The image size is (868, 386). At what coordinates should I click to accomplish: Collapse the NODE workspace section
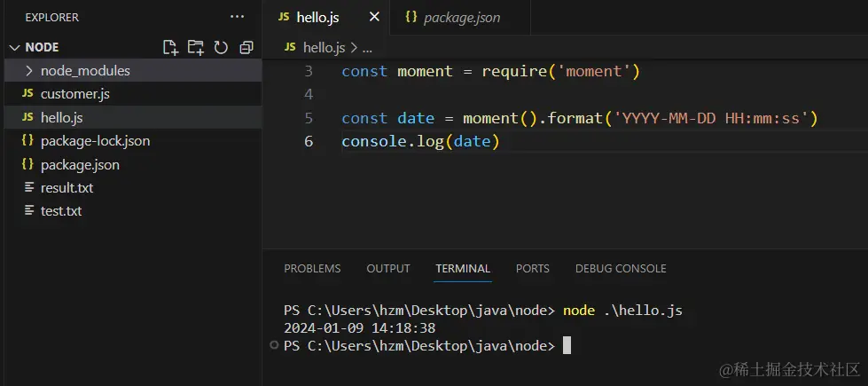pyautogui.click(x=14, y=47)
